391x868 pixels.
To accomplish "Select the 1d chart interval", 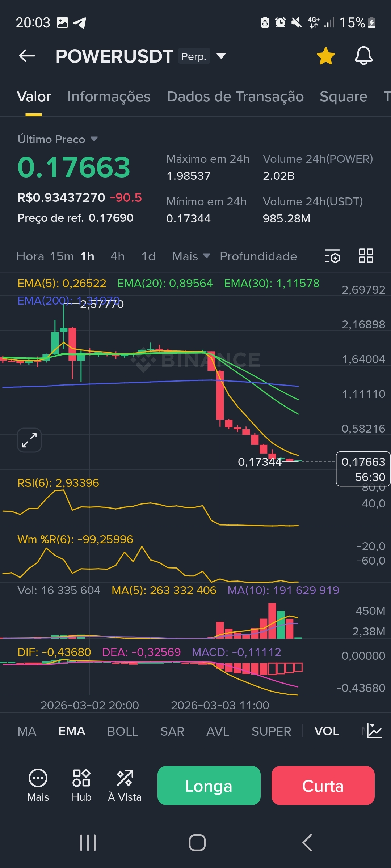I will point(148,256).
